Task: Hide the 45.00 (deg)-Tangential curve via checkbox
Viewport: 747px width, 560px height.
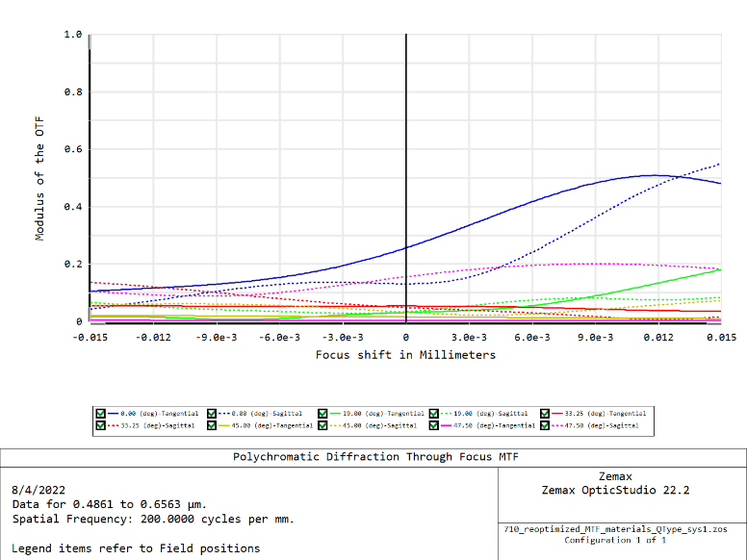Action: click(212, 425)
